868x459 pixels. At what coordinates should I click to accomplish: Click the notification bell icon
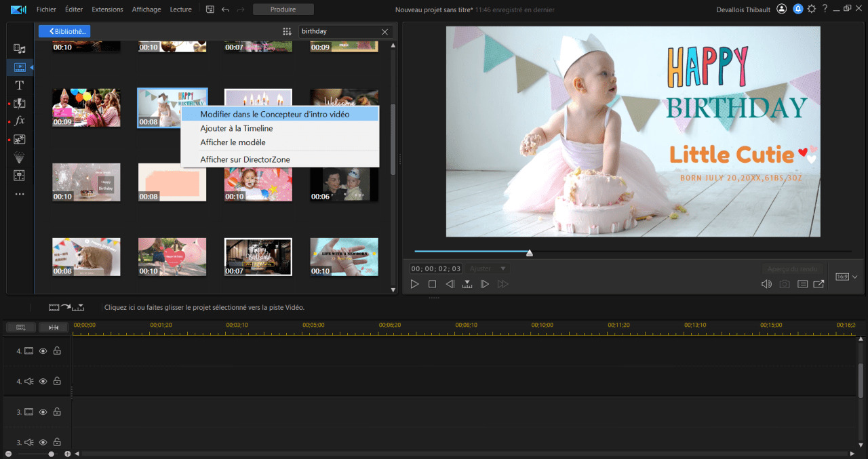tap(797, 9)
